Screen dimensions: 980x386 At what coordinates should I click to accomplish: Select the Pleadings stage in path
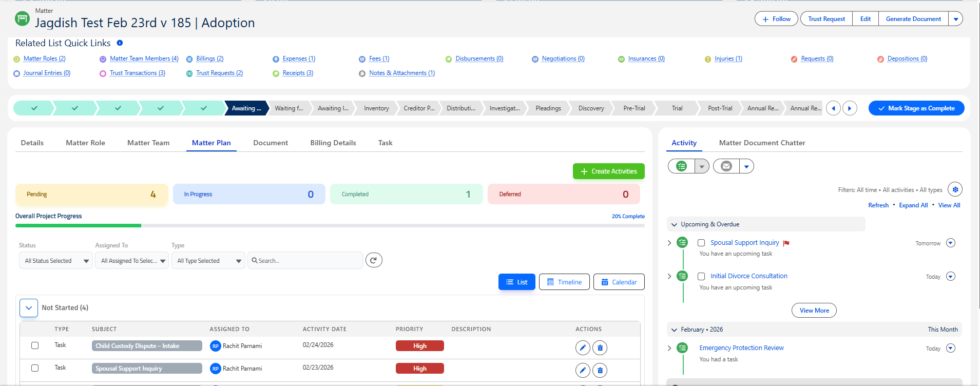pyautogui.click(x=548, y=108)
